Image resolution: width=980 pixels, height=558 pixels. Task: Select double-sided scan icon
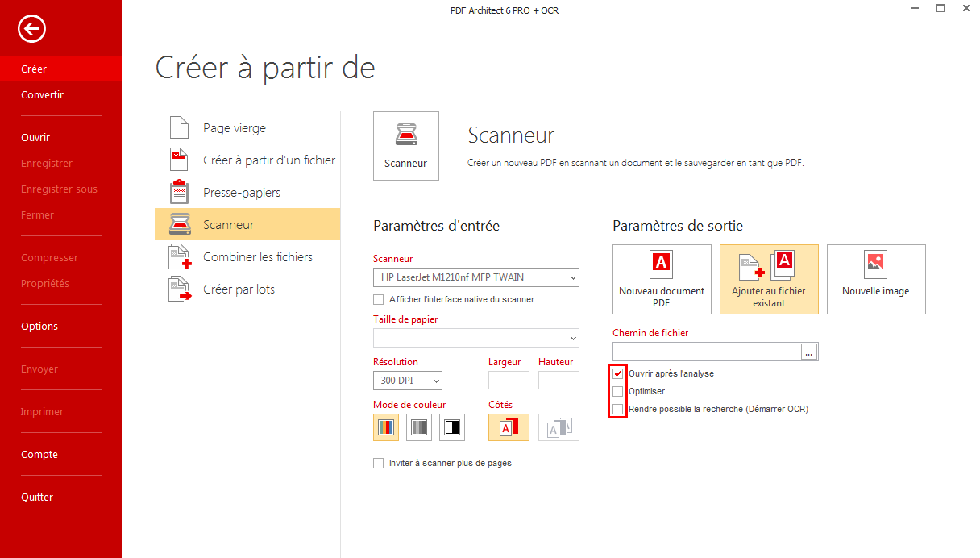(559, 427)
